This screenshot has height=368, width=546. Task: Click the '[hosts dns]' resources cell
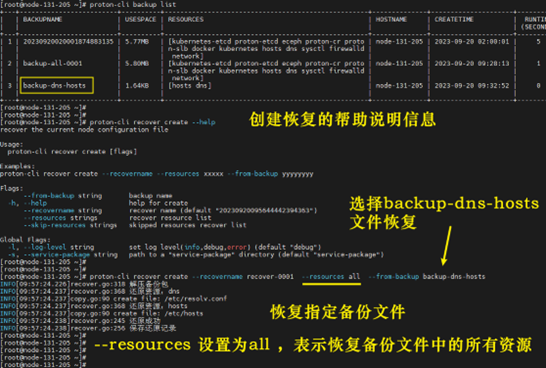[189, 85]
